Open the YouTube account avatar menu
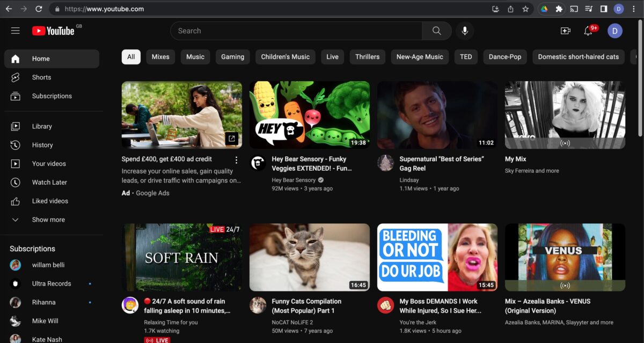The width and height of the screenshot is (644, 343). tap(615, 31)
